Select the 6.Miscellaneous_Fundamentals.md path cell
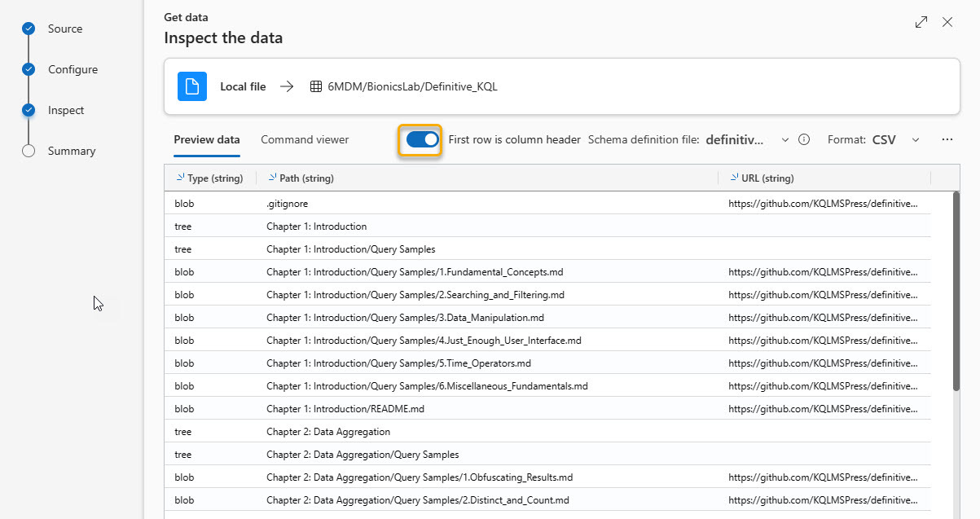This screenshot has height=519, width=980. (x=487, y=385)
